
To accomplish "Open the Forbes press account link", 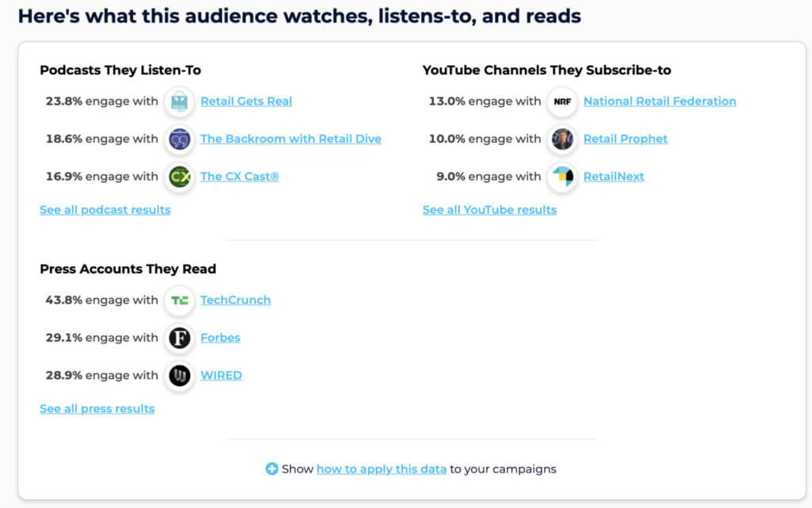I will tap(220, 338).
